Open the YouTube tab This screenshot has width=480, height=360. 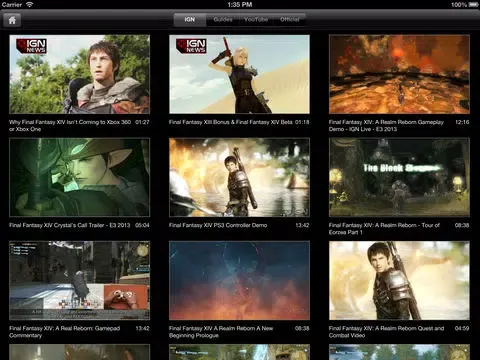click(x=256, y=20)
